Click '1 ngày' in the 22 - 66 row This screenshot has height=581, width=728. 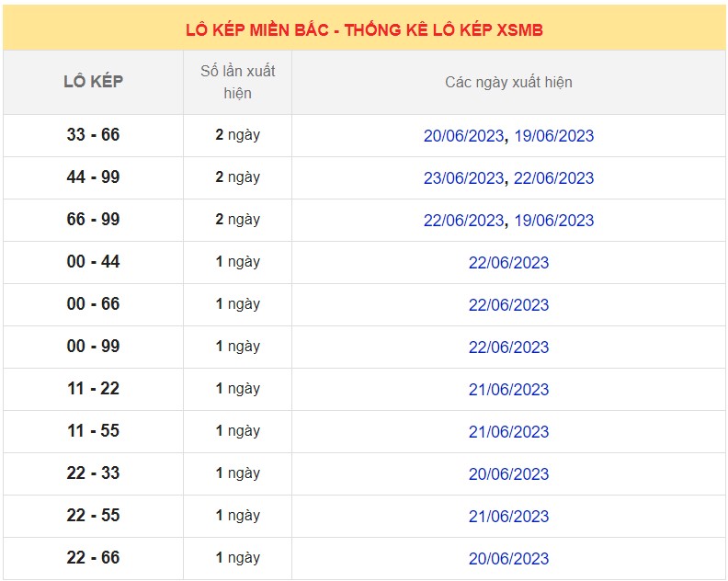[238, 558]
